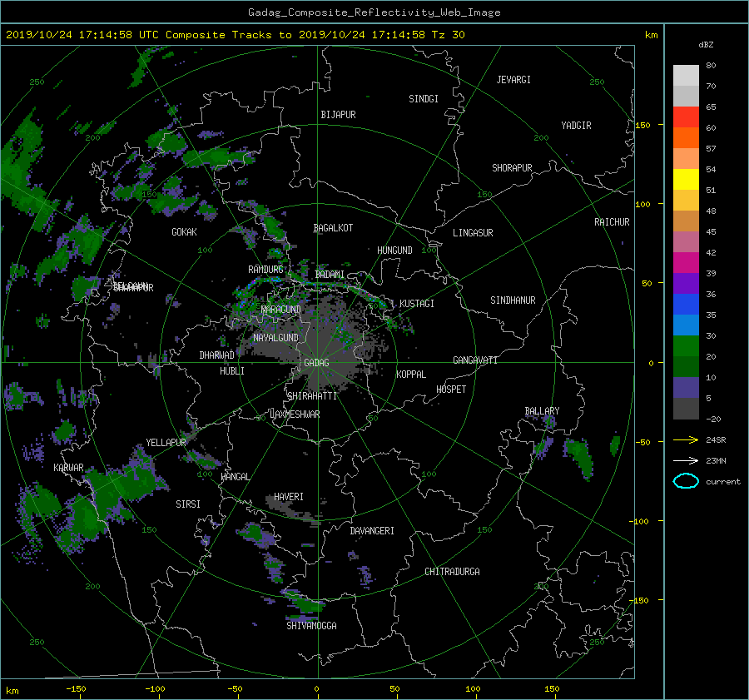Click the dBZ legend heading

tap(706, 44)
